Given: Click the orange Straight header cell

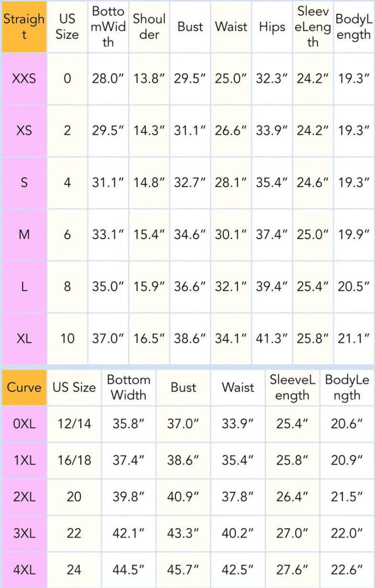Looking at the screenshot, I should [24, 27].
